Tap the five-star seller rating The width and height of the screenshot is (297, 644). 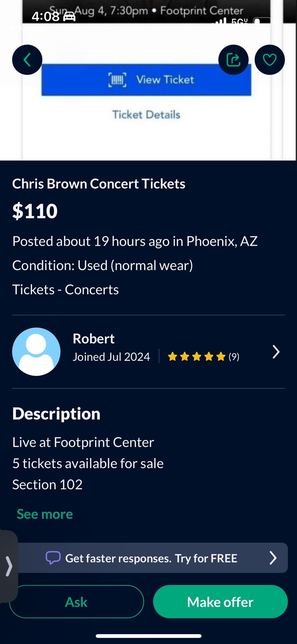click(x=196, y=357)
